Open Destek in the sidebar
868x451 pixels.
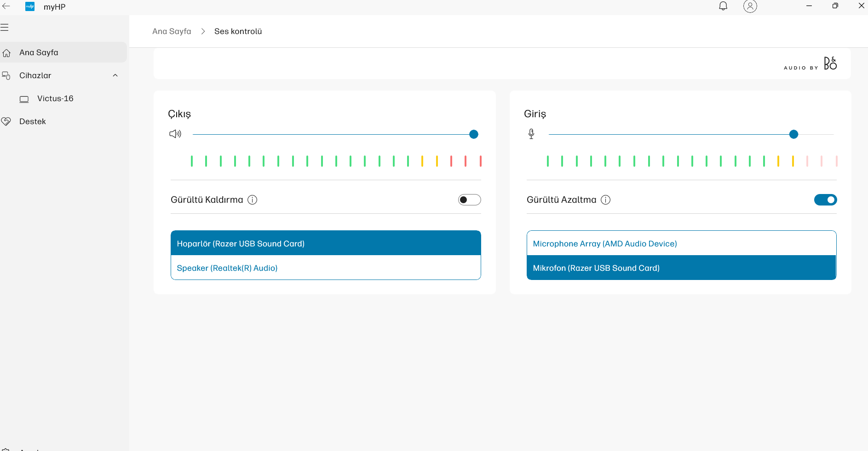[x=33, y=121]
